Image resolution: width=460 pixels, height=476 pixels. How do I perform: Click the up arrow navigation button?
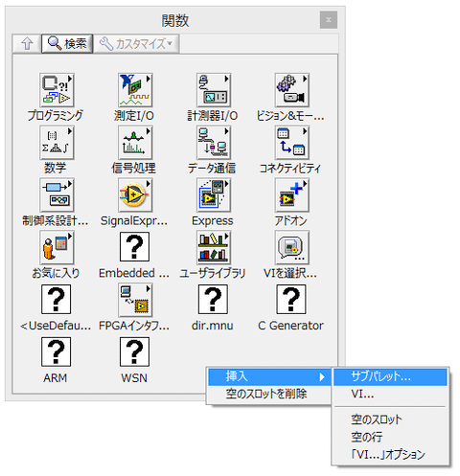pyautogui.click(x=27, y=44)
